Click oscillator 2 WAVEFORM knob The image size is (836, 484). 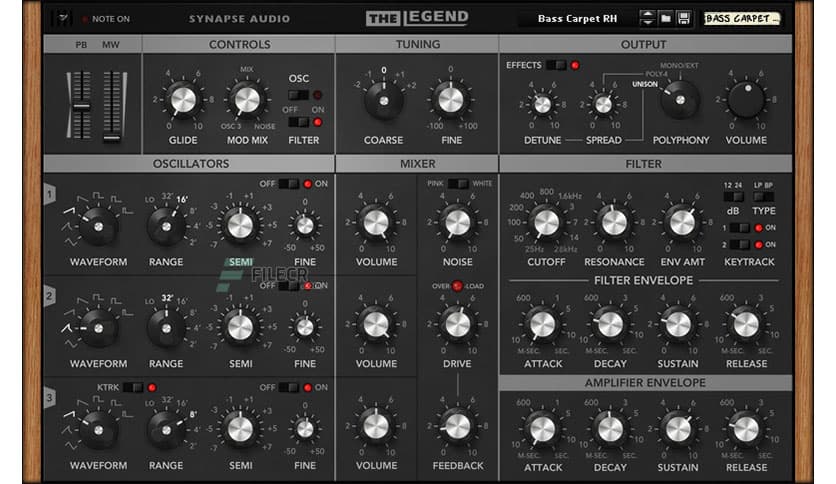[x=99, y=328]
